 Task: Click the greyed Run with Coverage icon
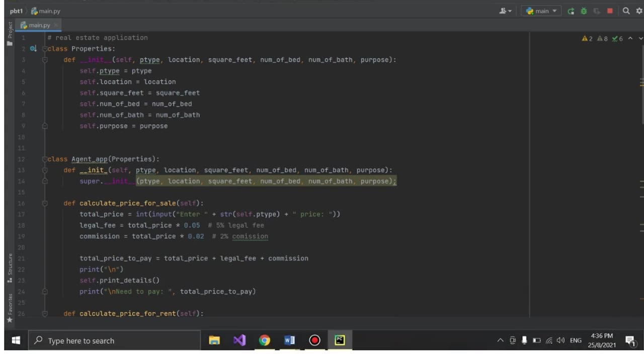pyautogui.click(x=597, y=11)
